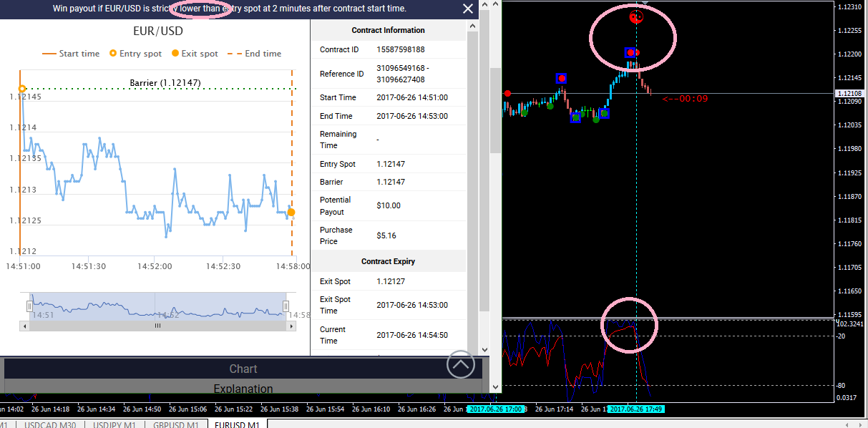Click Purchase Price value $5.16
Screen dimensions: 868x428
(386, 235)
